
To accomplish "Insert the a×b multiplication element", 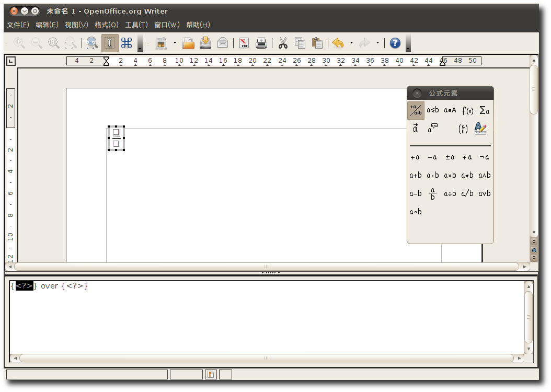I will (x=450, y=175).
